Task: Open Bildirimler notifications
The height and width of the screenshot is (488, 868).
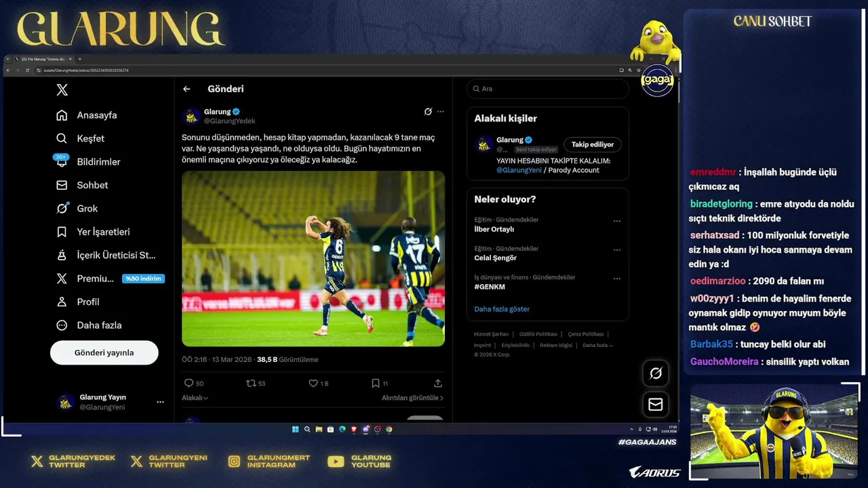Action: (x=88, y=161)
